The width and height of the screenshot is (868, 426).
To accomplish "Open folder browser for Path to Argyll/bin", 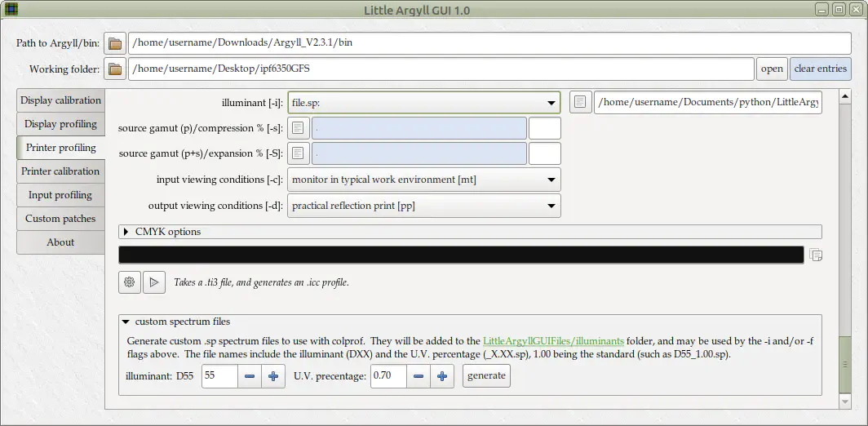I will (114, 43).
